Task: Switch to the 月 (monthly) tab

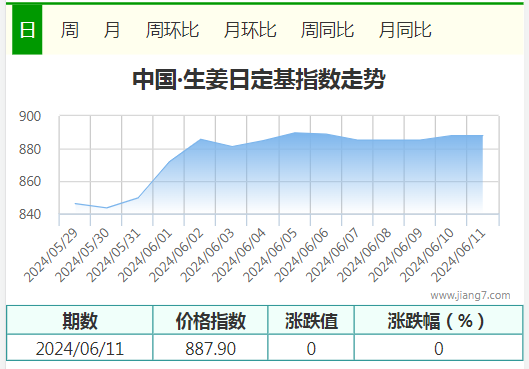Action: [112, 30]
